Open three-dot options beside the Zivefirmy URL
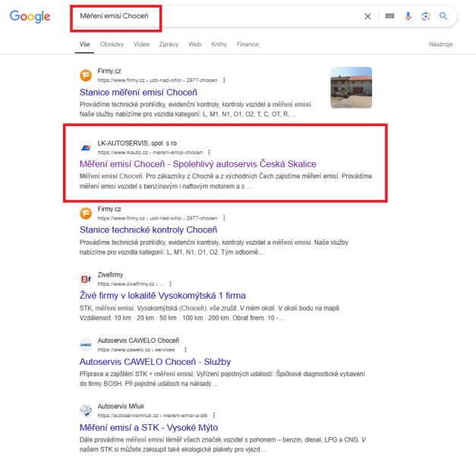Screen dimensions: 476x456 pyautogui.click(x=170, y=284)
